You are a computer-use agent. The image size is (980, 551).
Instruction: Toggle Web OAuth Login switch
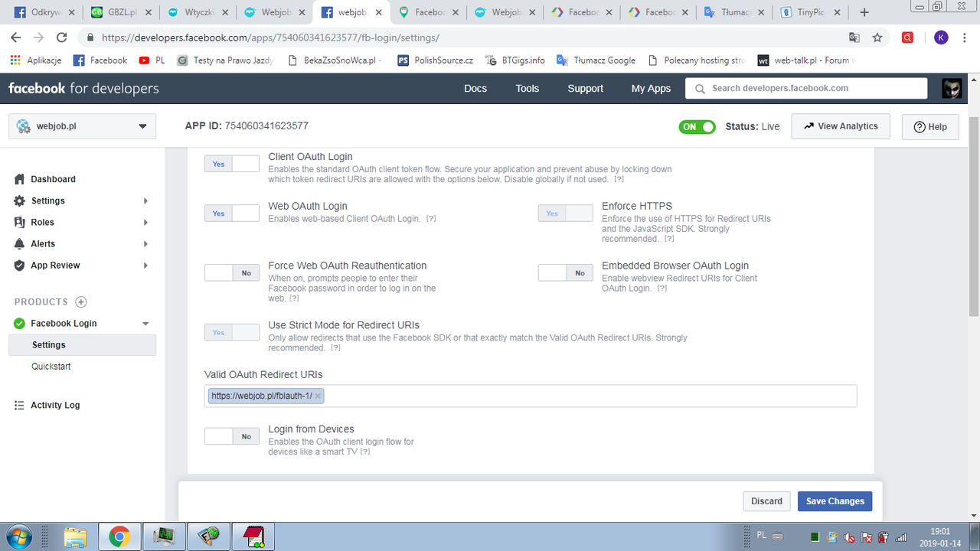pos(232,214)
